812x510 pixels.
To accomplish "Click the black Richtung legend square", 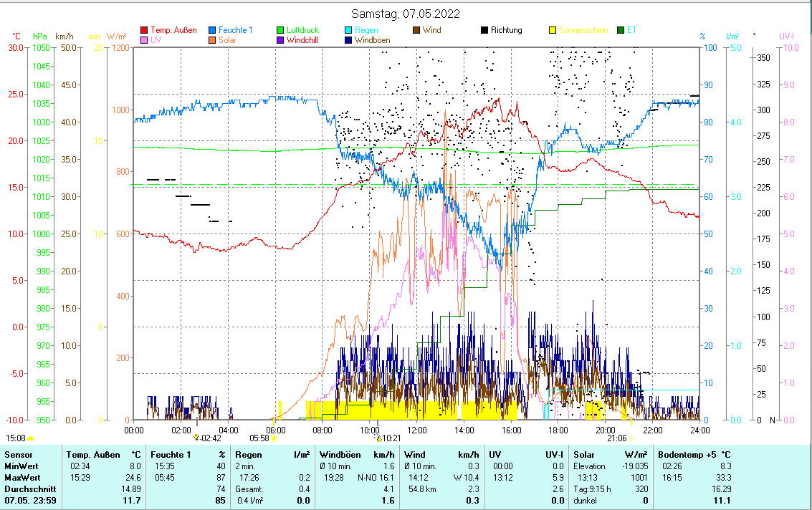I will tap(484, 30).
